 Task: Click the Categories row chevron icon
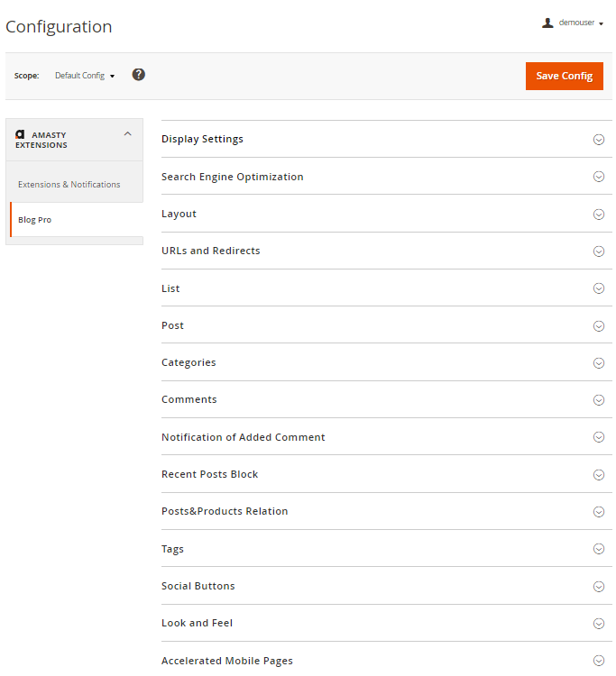pyautogui.click(x=598, y=363)
